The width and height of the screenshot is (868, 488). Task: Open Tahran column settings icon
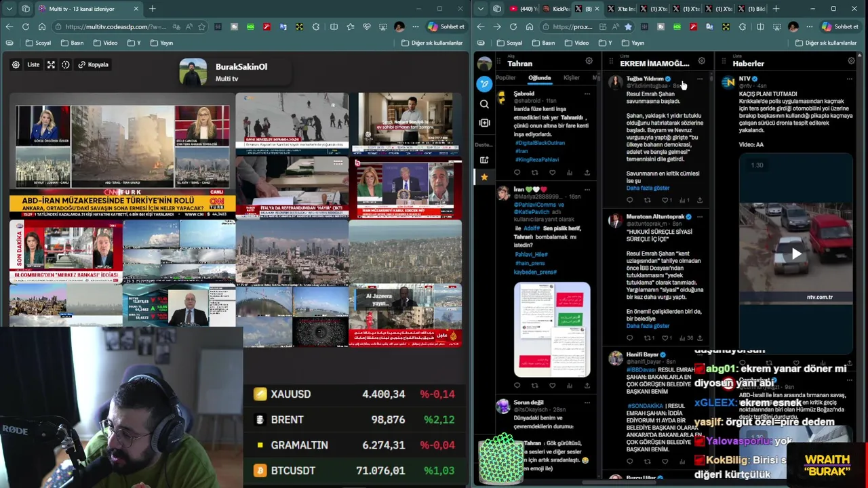coord(589,61)
